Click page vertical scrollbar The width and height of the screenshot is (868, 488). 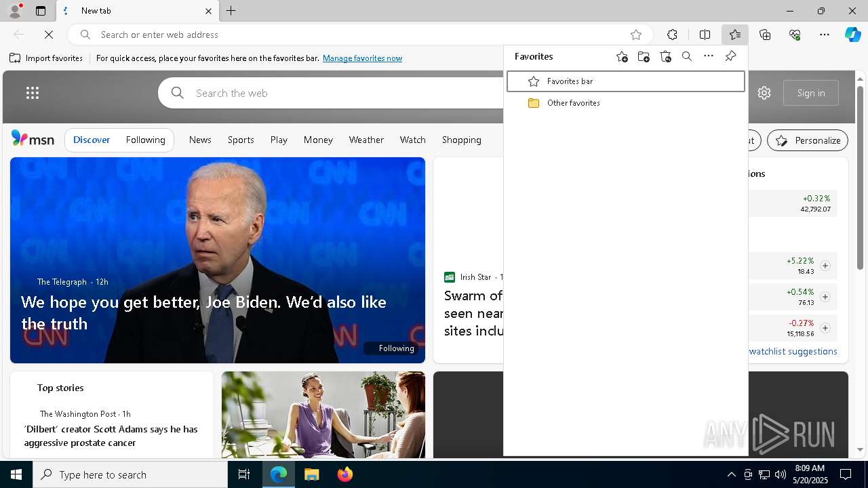(x=861, y=178)
